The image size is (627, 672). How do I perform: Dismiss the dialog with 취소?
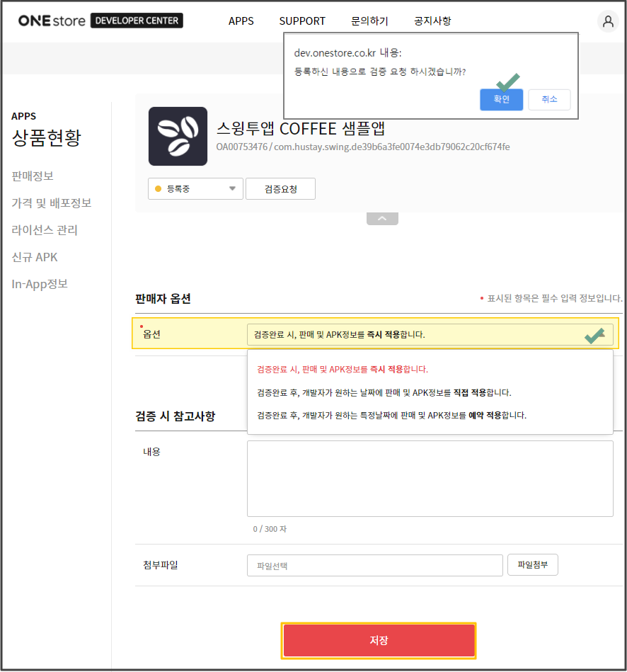click(549, 99)
